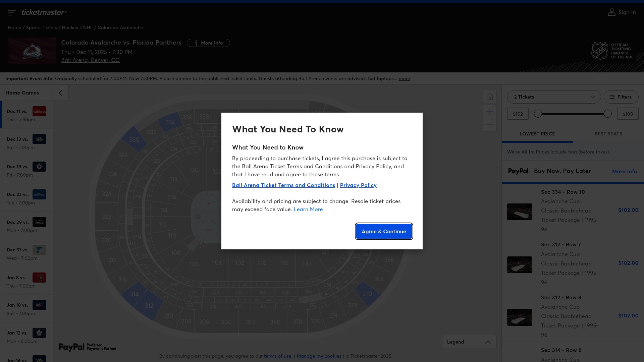The image size is (644, 362).
Task: Click the NHL official partner logo
Action: tap(612, 51)
